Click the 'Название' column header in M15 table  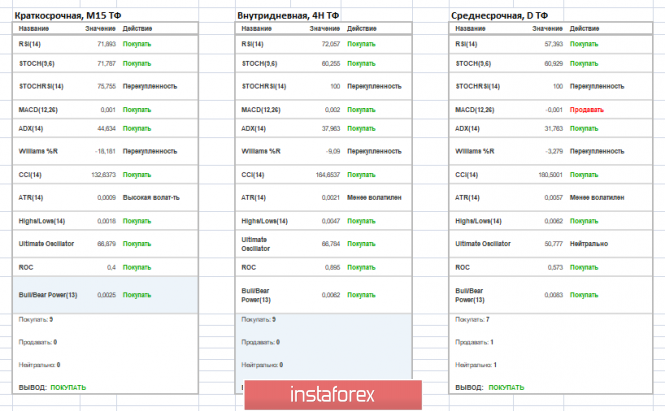[x=34, y=28]
